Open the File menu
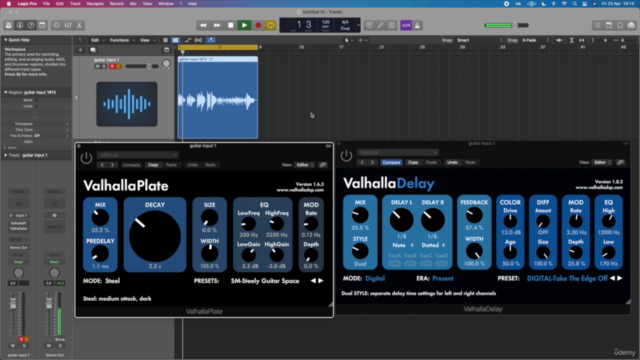 coord(46,4)
